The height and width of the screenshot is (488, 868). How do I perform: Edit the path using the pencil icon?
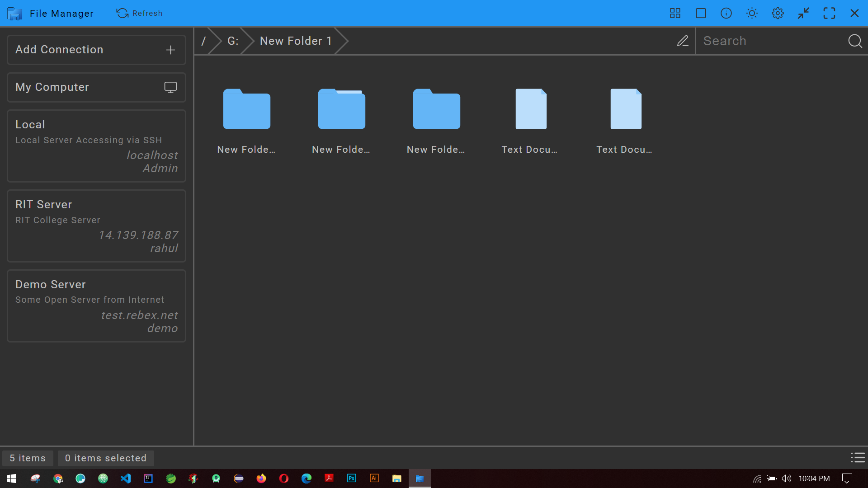click(x=683, y=41)
